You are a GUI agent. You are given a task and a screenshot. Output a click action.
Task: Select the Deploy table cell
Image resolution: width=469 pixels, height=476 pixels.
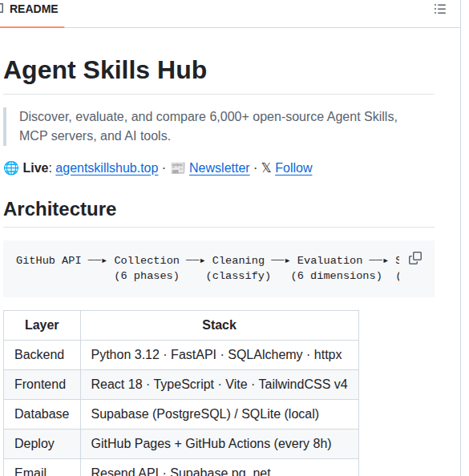click(x=42, y=443)
